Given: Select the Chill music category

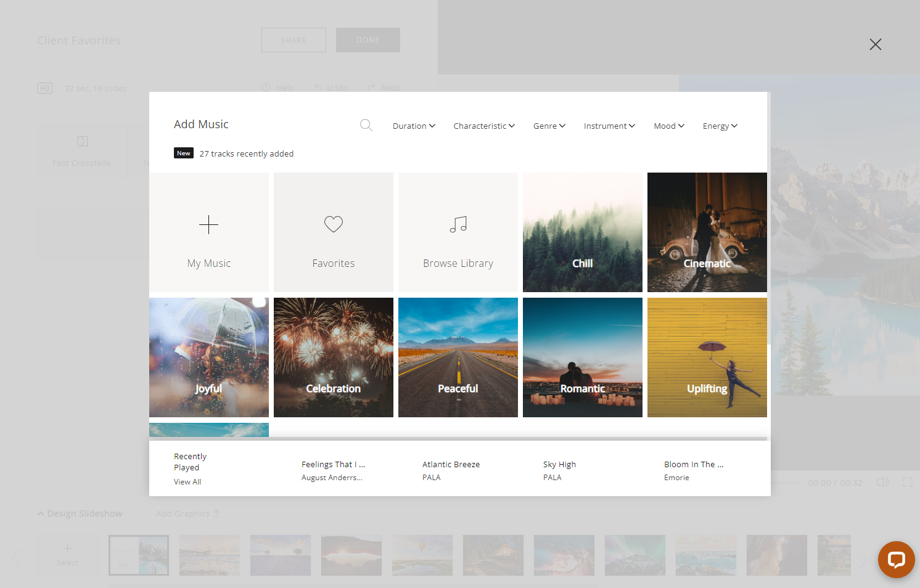Looking at the screenshot, I should (583, 232).
